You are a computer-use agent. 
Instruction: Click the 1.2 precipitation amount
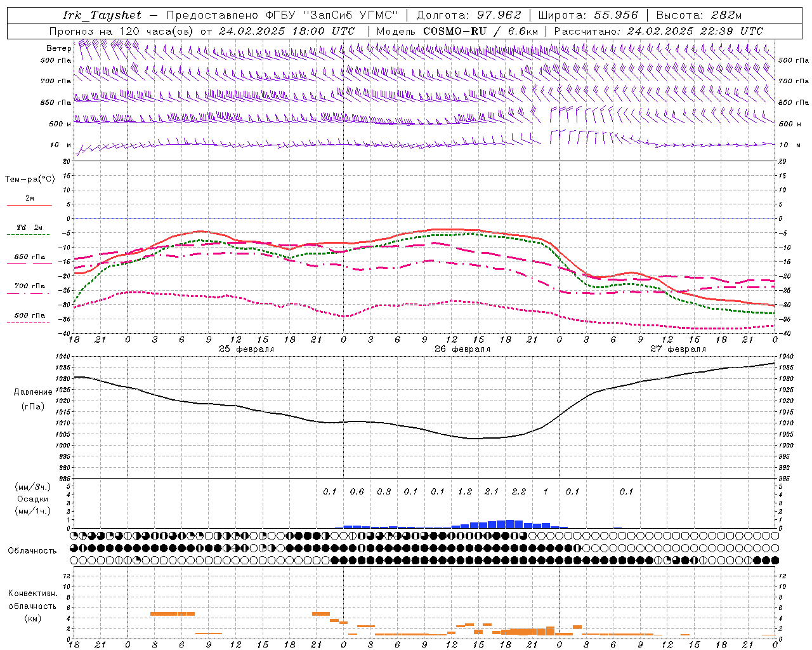pos(465,491)
